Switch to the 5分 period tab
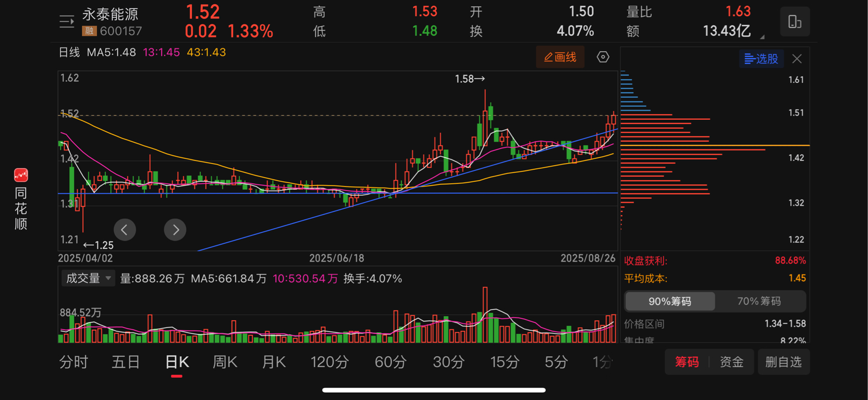The width and height of the screenshot is (868, 400). 556,362
